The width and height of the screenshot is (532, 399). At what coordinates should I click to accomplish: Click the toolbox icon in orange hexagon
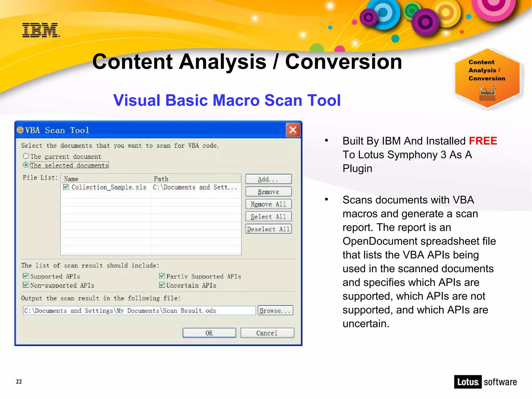click(488, 94)
